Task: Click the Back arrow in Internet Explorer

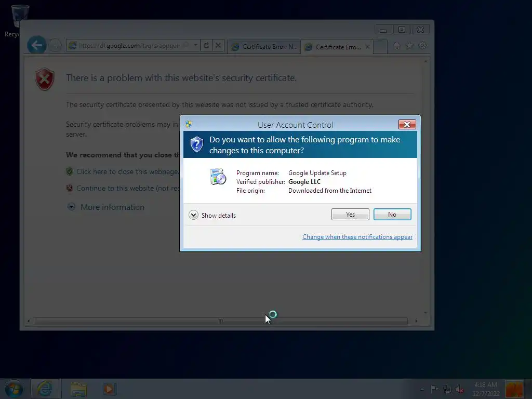Action: (37, 45)
